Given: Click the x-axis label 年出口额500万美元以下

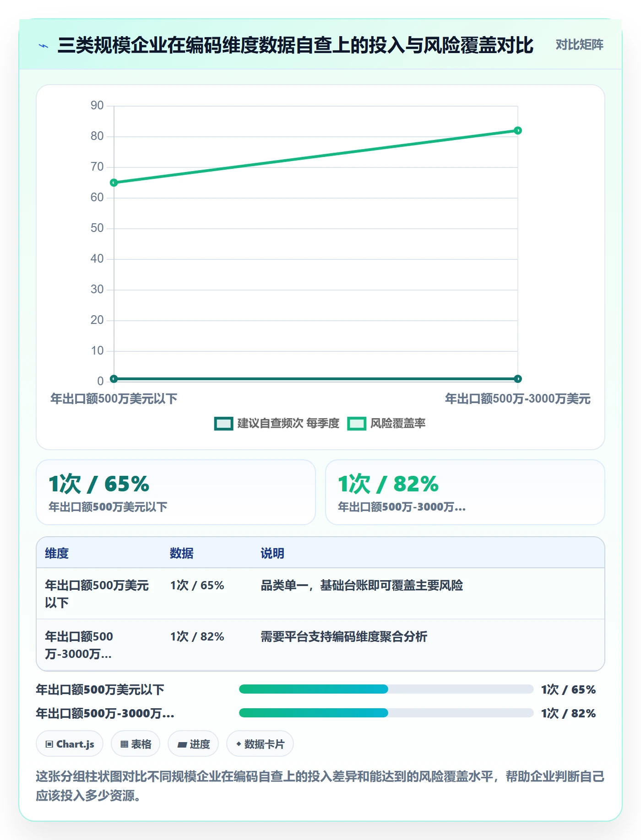Looking at the screenshot, I should pos(114,399).
